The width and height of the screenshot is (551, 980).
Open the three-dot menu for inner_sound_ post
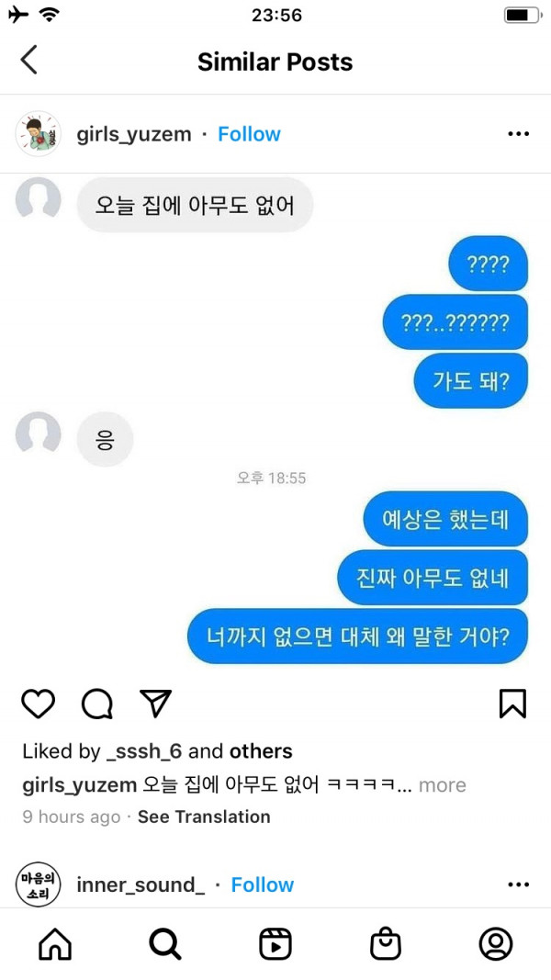519,884
